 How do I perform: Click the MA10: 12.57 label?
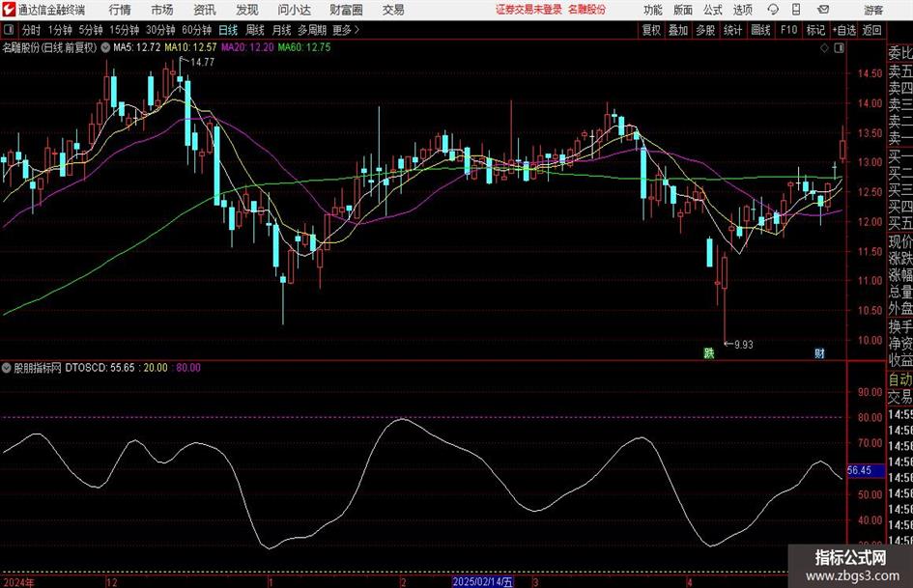(x=190, y=47)
